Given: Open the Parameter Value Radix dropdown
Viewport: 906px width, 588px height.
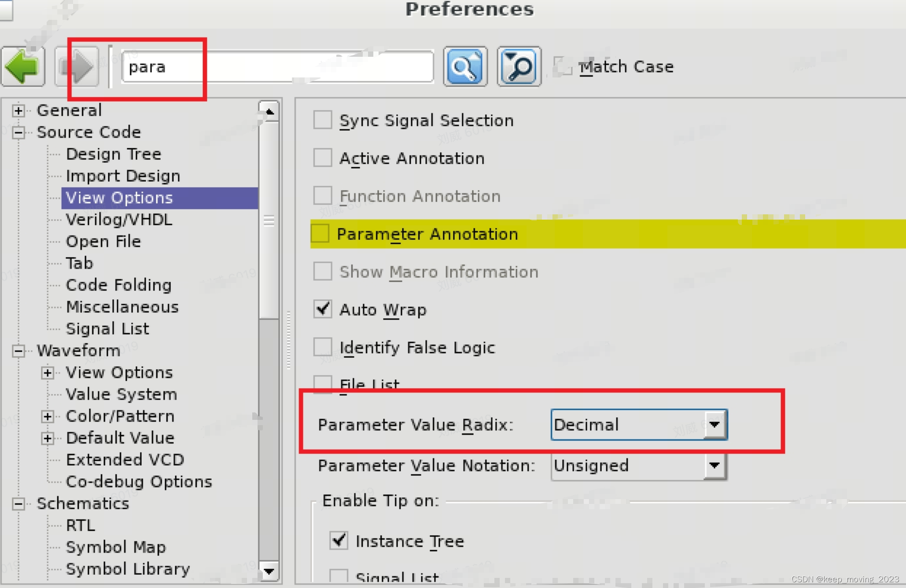Looking at the screenshot, I should point(714,424).
